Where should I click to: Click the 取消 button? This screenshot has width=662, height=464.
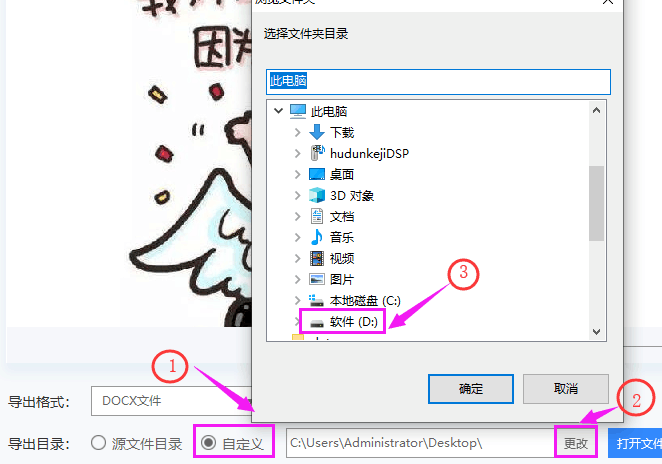(x=566, y=389)
